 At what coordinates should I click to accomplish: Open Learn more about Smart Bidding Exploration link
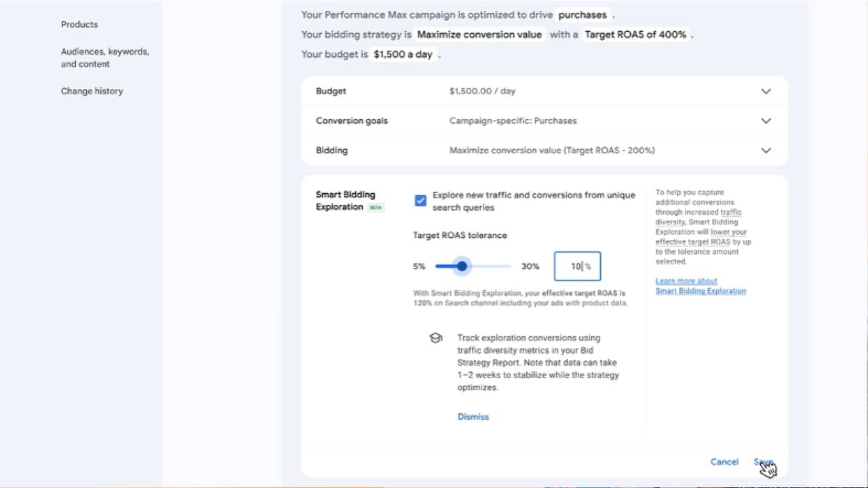tap(701, 286)
